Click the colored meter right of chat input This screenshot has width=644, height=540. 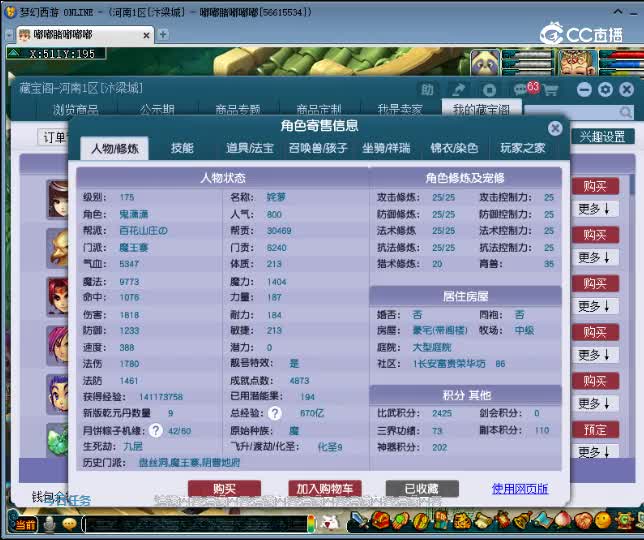tap(311, 524)
